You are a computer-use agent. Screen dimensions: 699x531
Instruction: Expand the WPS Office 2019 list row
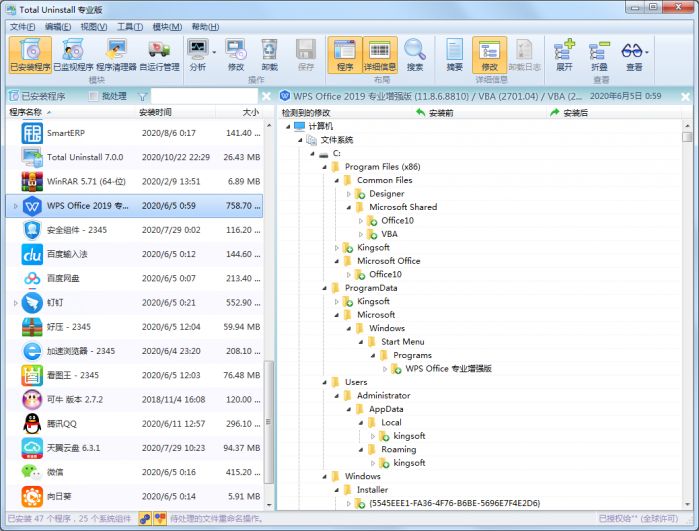coord(15,206)
